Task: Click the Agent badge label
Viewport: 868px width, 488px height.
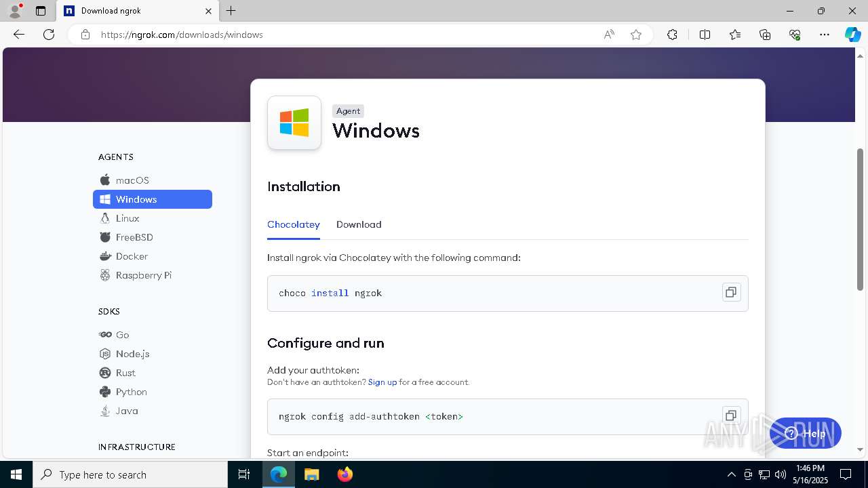Action: coord(349,111)
